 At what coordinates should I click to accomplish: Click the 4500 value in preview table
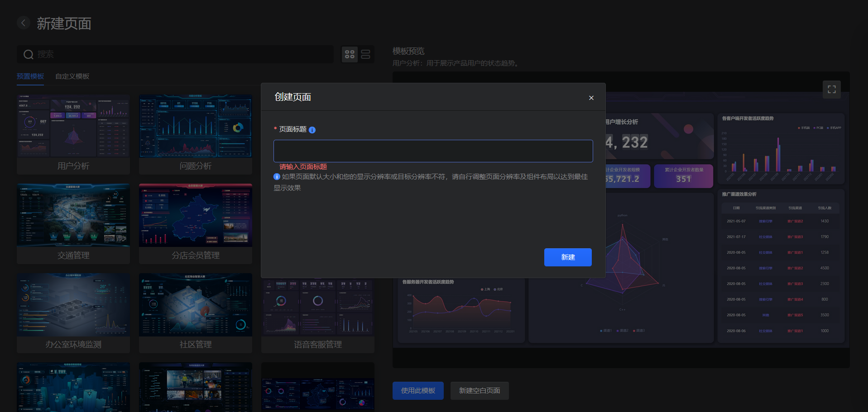point(825,268)
